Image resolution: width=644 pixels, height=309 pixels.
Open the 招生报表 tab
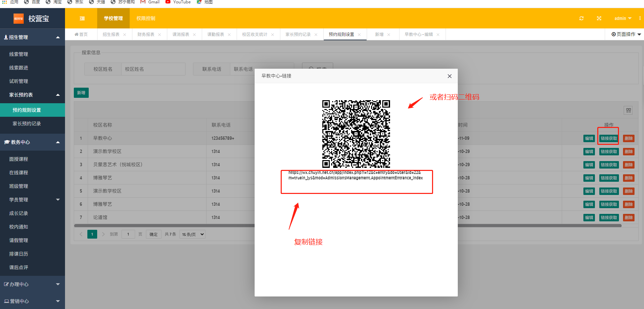pos(111,35)
